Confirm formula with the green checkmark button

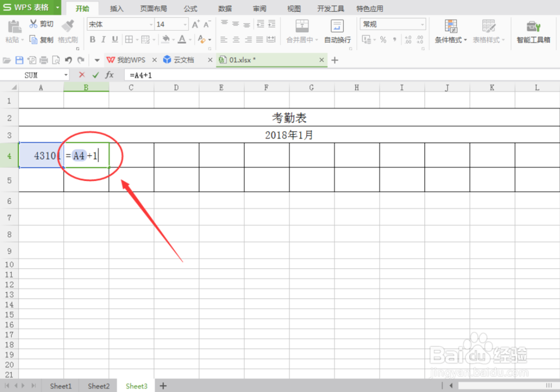click(x=95, y=74)
